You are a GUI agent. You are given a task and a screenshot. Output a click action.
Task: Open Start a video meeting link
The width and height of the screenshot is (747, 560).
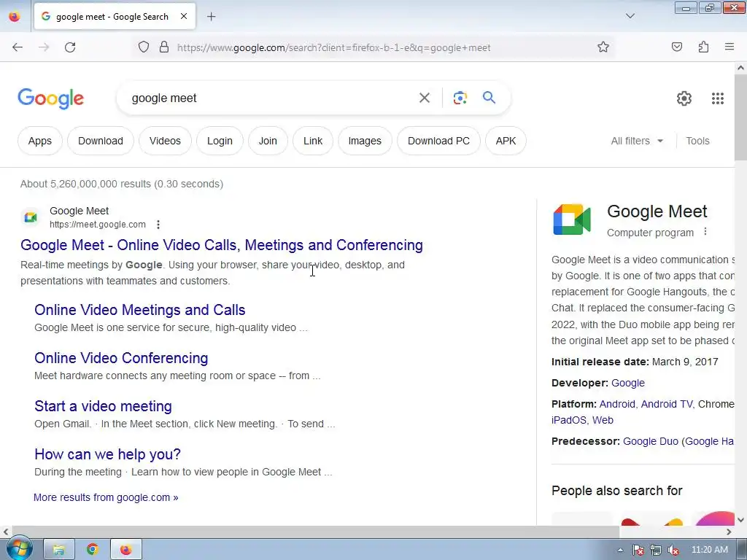(x=103, y=406)
